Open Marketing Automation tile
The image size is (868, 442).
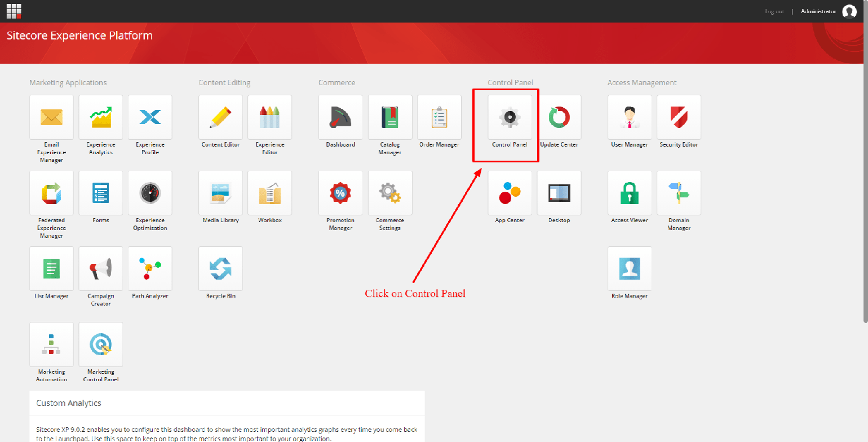point(51,344)
